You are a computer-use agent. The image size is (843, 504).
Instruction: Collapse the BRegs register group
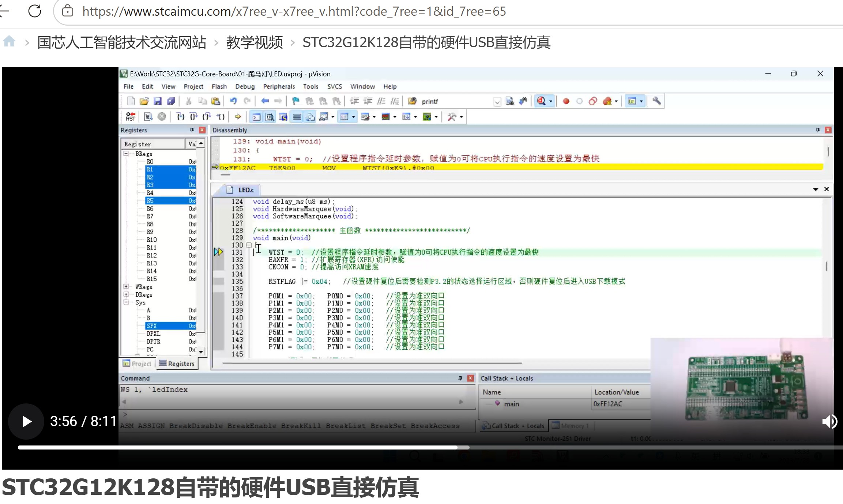[x=126, y=154]
